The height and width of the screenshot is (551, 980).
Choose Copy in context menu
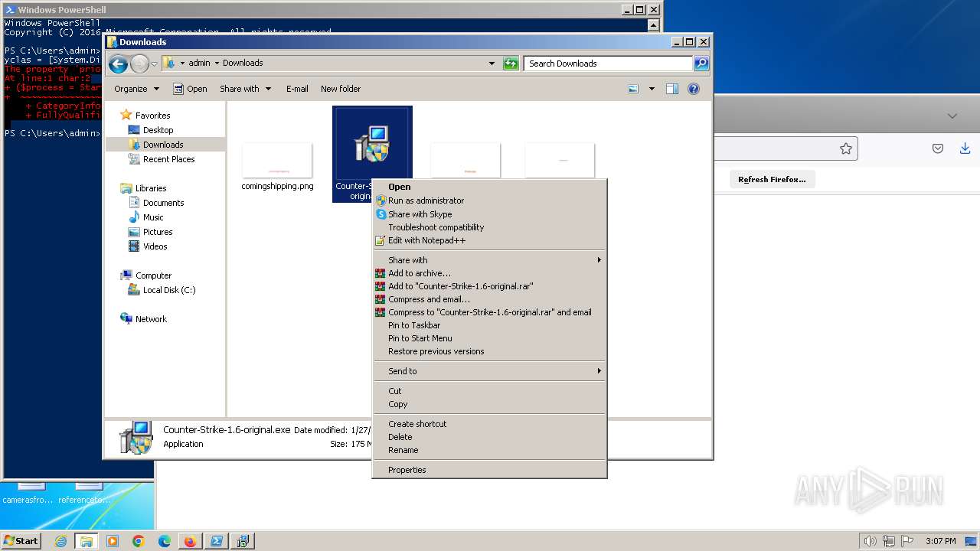click(x=489, y=404)
